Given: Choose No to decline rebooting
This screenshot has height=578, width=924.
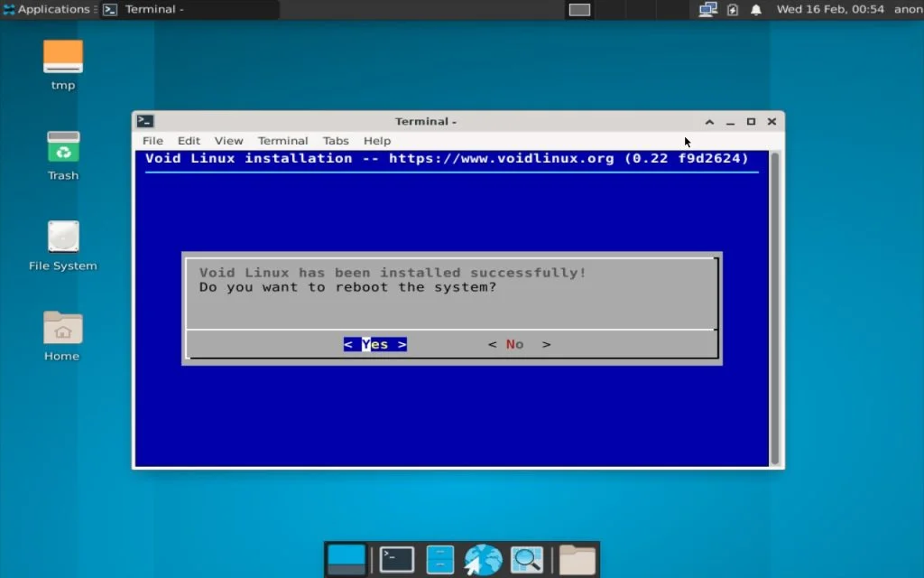Looking at the screenshot, I should 519,344.
